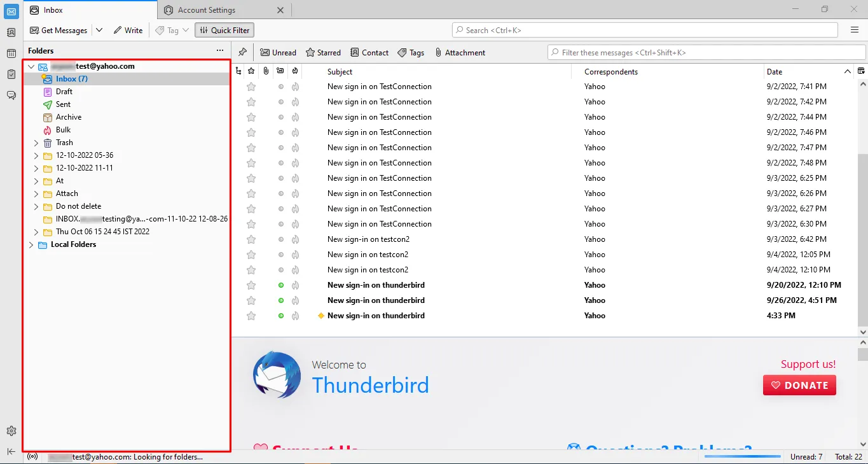
Task: Switch to the Account Settings tab
Action: coord(207,10)
